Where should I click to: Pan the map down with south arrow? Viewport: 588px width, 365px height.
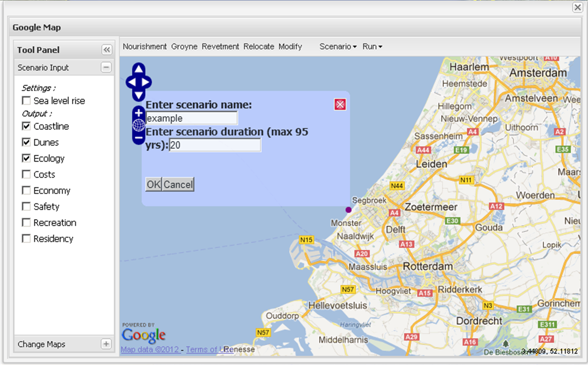click(139, 95)
